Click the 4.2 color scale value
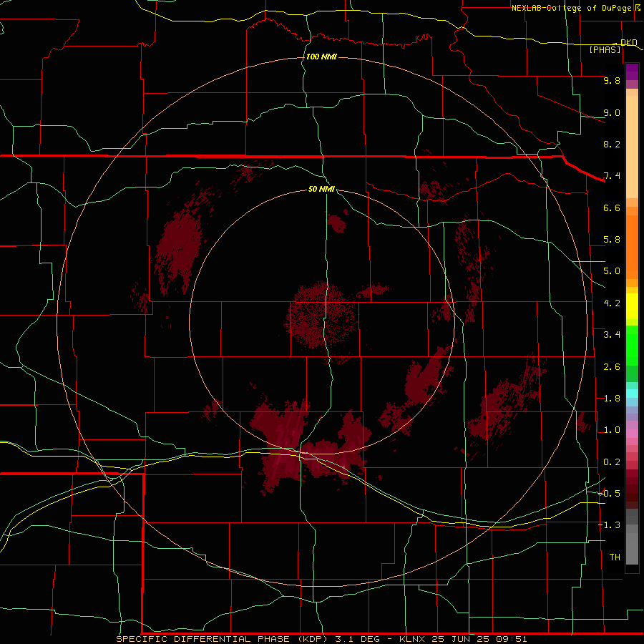The image size is (644, 644). pos(612,303)
